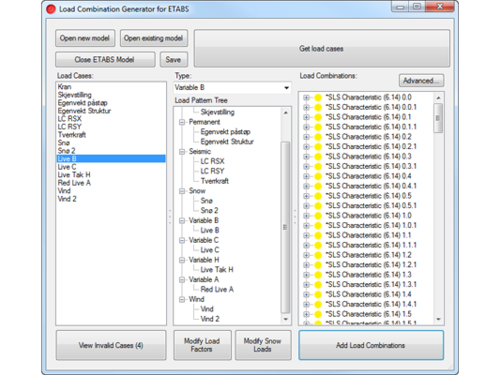Image resolution: width=501 pixels, height=375 pixels.
Task: View Invalid Cases (4)
Action: coord(111,345)
